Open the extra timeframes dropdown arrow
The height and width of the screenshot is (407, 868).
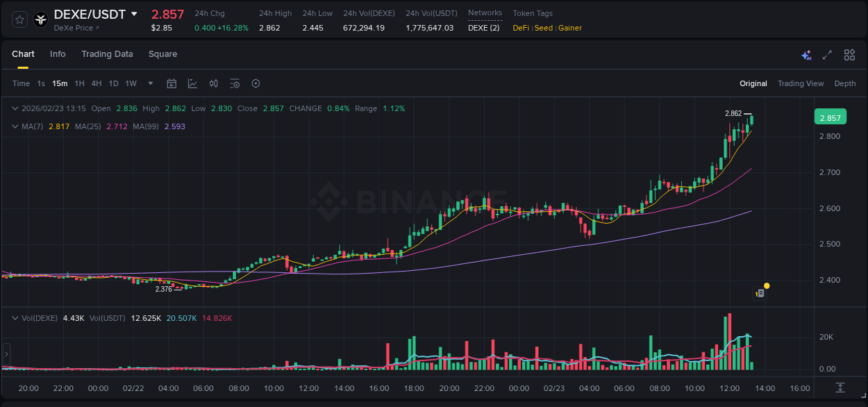149,83
